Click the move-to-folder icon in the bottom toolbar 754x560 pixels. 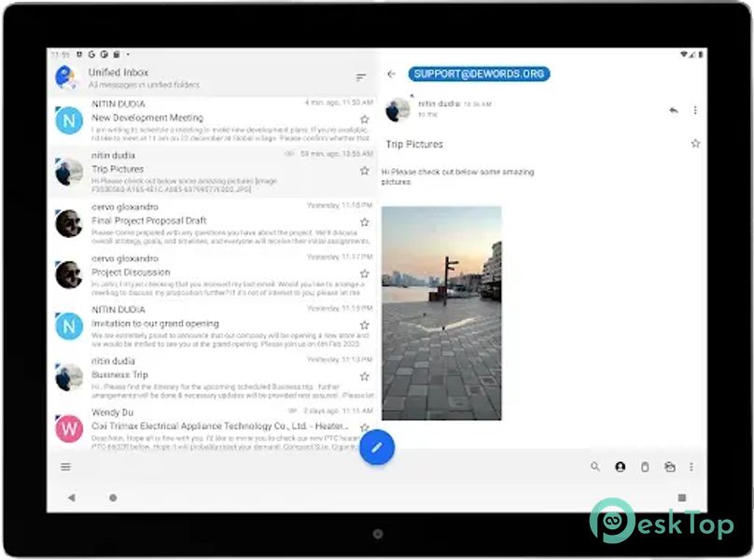(670, 467)
